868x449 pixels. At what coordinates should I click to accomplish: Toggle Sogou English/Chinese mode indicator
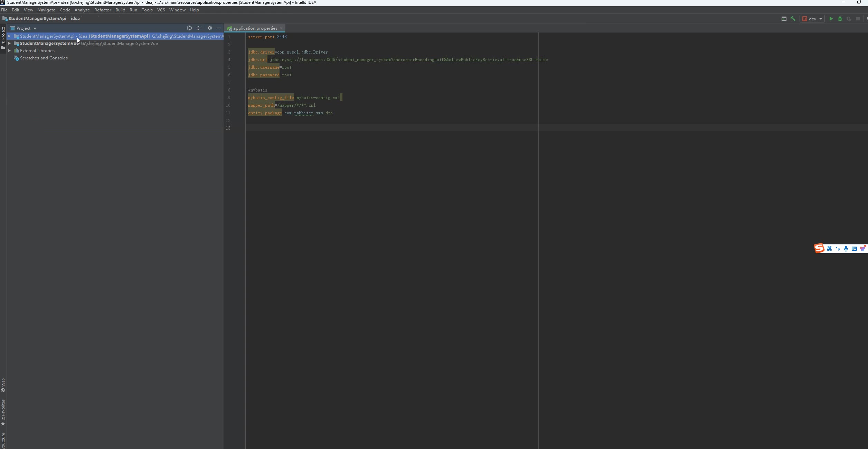click(x=829, y=249)
